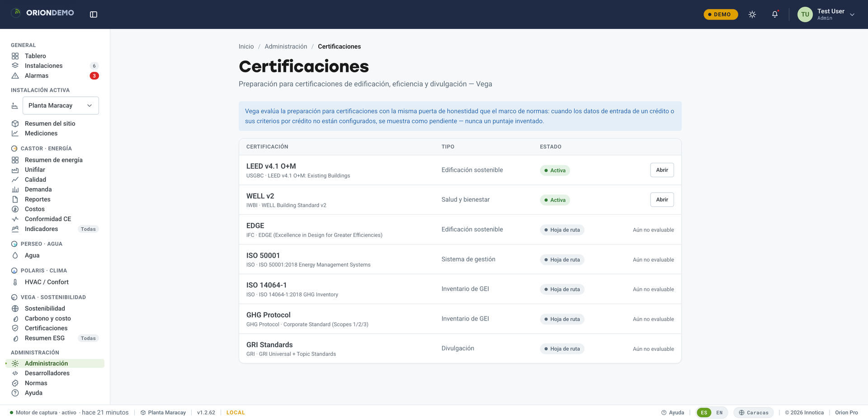Image resolution: width=868 pixels, height=420 pixels.
Task: Click the Instalaciones layers icon
Action: (15, 66)
